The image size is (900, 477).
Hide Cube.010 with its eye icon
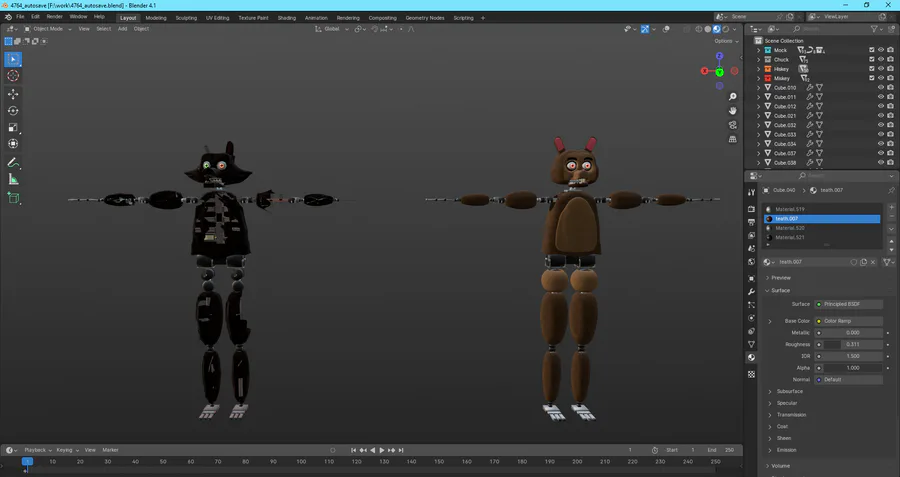tap(880, 88)
